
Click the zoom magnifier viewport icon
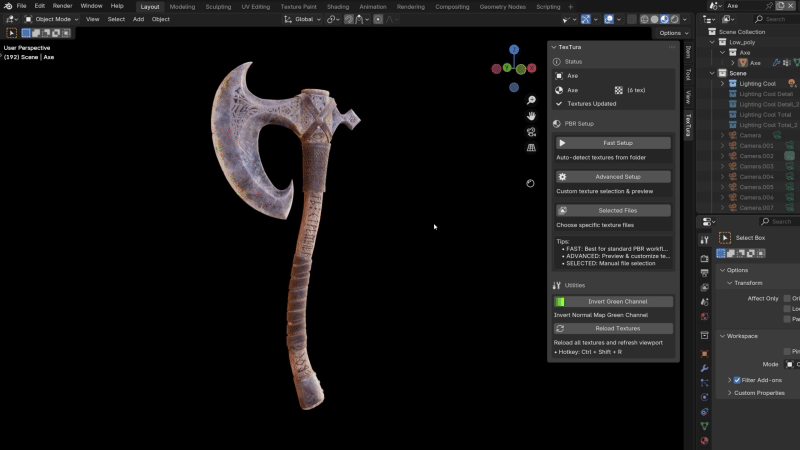point(531,100)
